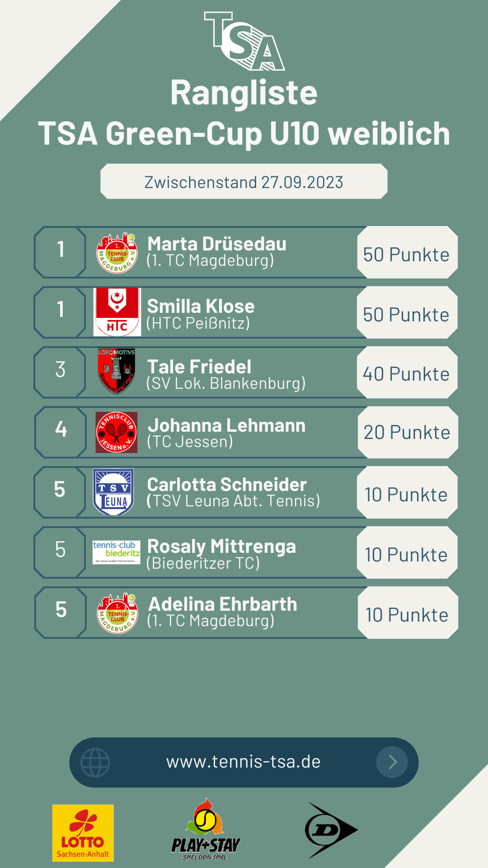Screen dimensions: 488x868
Task: Select the Johanna Lehmann ranking row
Action: 226,432
